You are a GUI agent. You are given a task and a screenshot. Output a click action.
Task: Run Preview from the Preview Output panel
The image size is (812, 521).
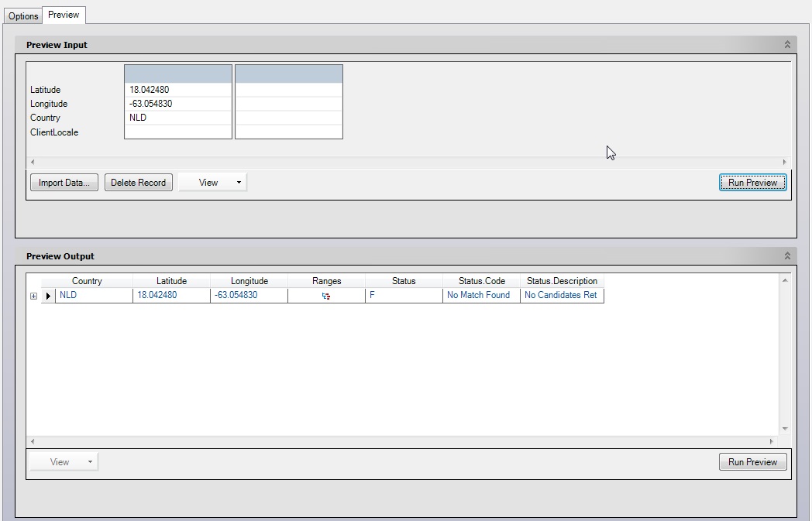click(752, 461)
